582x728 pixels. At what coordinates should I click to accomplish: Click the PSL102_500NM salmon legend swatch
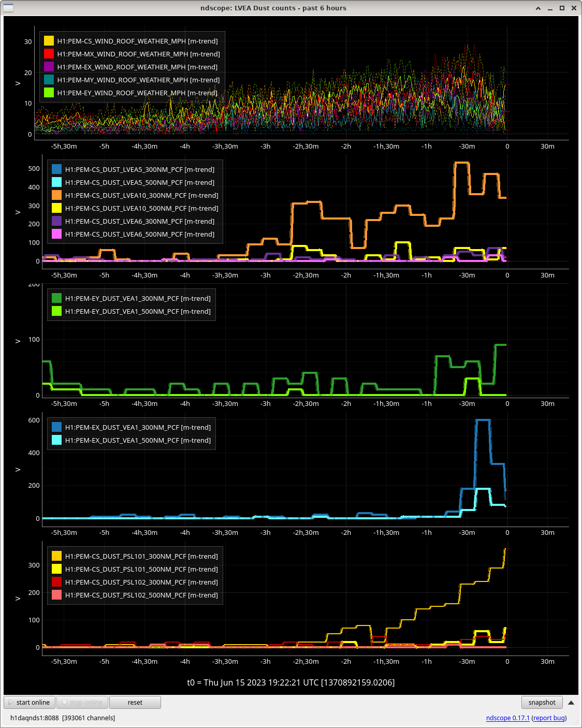click(56, 595)
